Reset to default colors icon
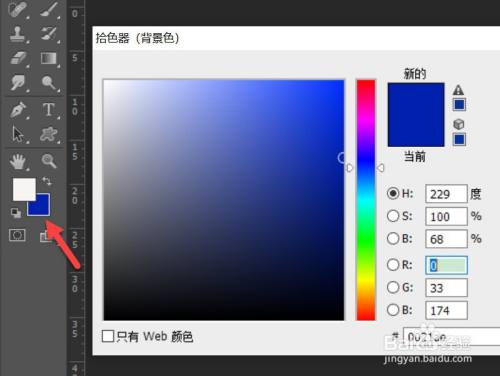Image resolution: width=500 pixels, height=376 pixels. tap(15, 213)
